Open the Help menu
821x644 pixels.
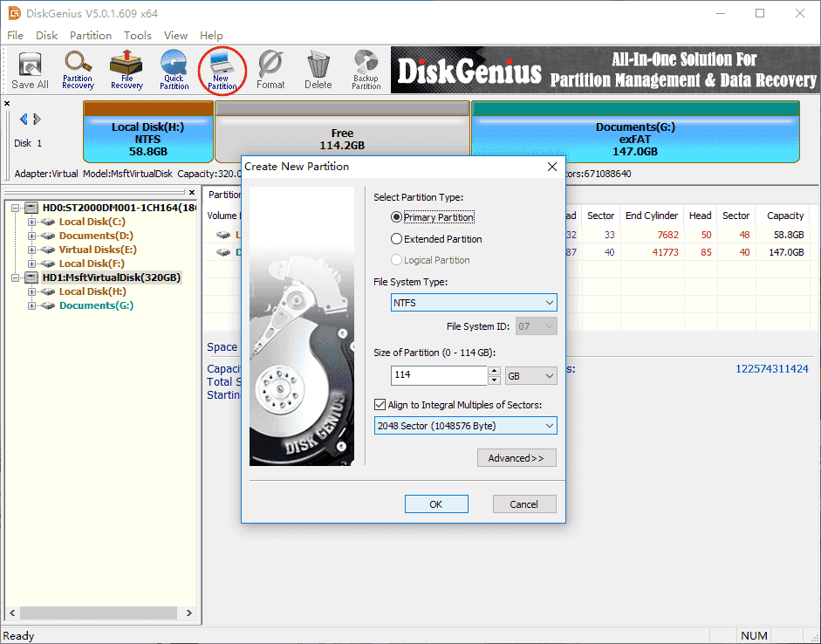click(x=211, y=36)
